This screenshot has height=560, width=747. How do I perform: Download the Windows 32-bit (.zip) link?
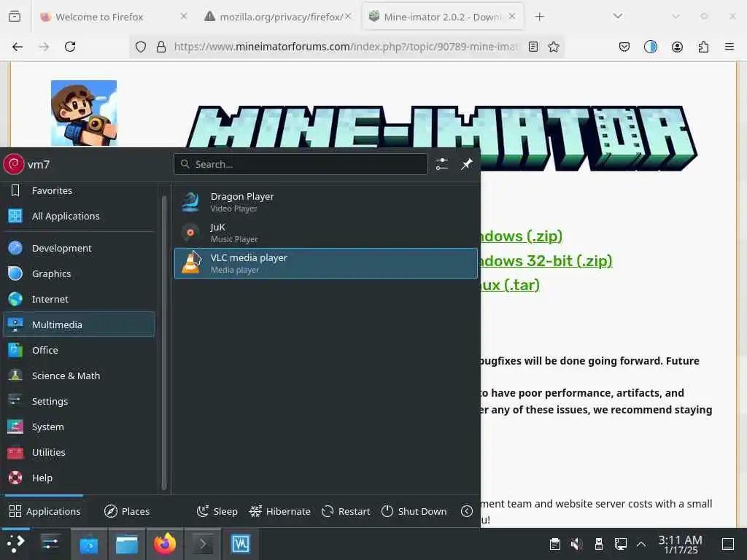[546, 261]
